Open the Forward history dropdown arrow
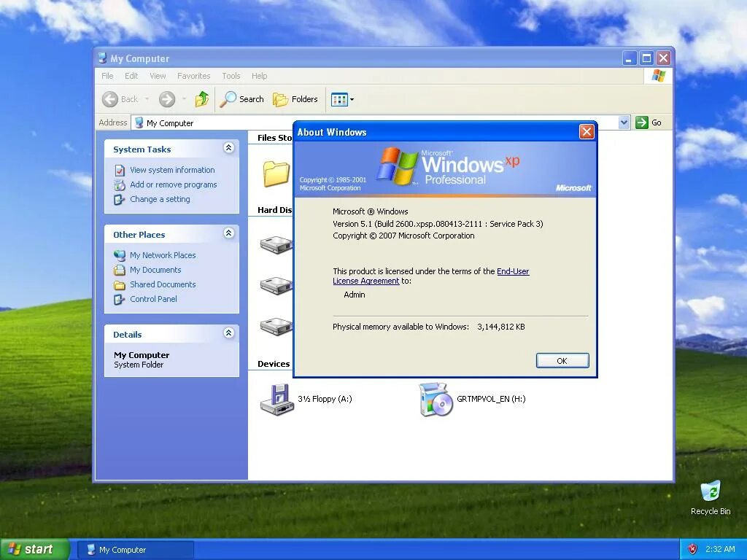Screen dimensions: 747x560 184,99
